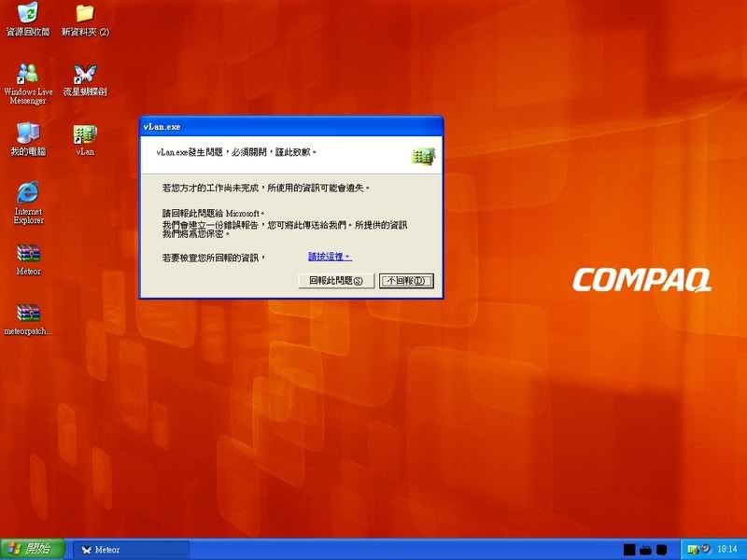This screenshot has height=560, width=747.
Task: Select the butterfly 流星蝴蝶劍 game shortcut
Action: point(85,74)
